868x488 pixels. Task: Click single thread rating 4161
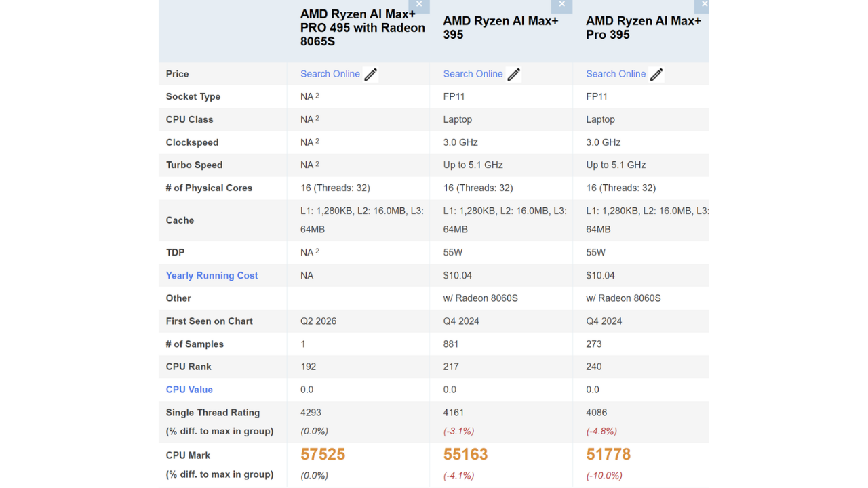coord(454,412)
